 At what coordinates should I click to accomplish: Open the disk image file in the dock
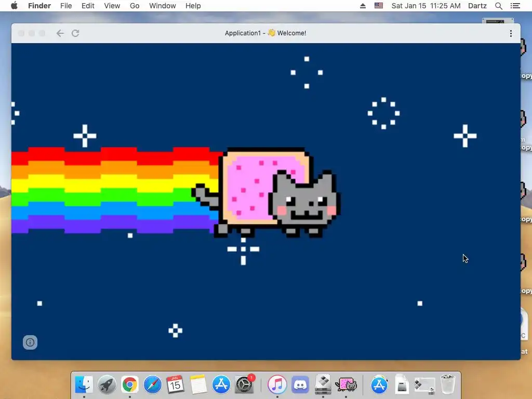click(x=402, y=385)
